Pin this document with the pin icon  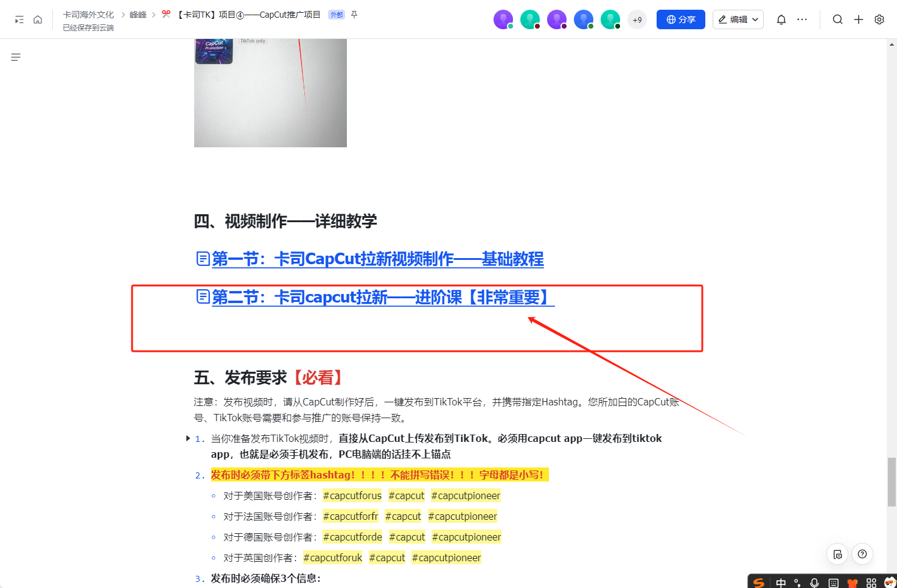[x=354, y=15]
